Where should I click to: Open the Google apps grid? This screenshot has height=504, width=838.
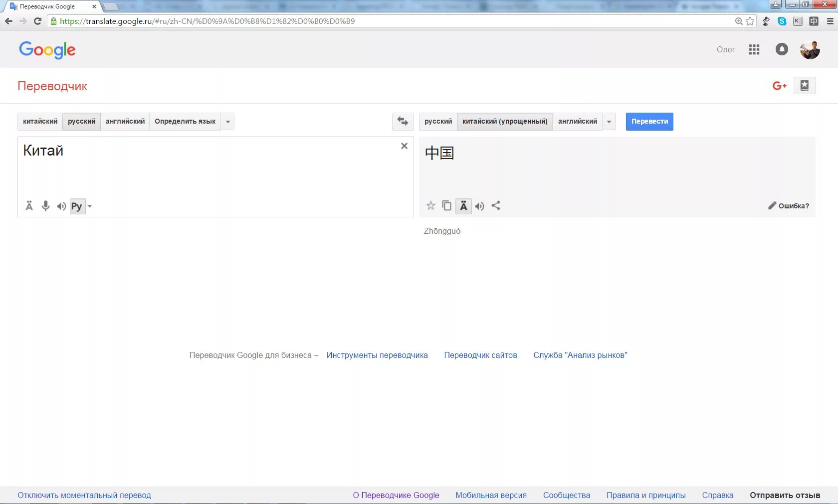(x=754, y=49)
